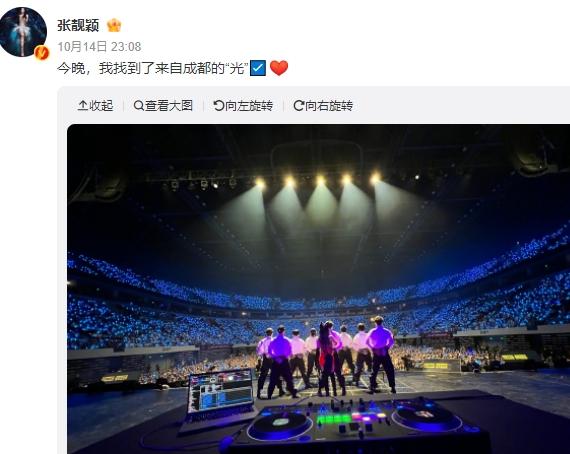
Task: Click the laptop screen in concert photo
Action: (221, 391)
